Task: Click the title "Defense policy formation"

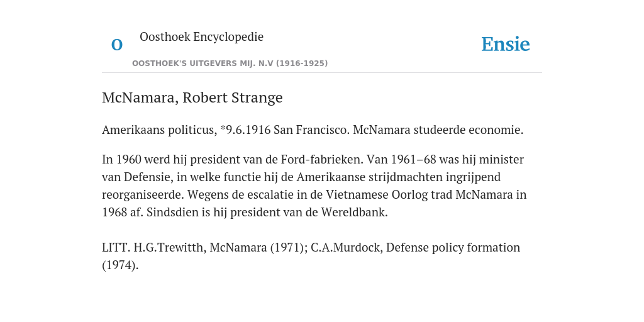Action: pyautogui.click(x=453, y=248)
